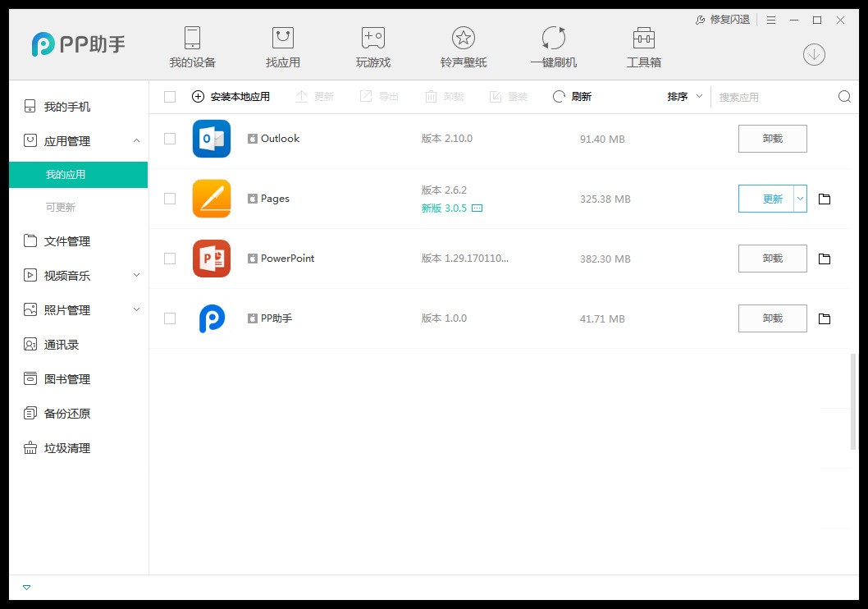The image size is (868, 609).
Task: Open the hamburger main menu
Action: pyautogui.click(x=771, y=20)
